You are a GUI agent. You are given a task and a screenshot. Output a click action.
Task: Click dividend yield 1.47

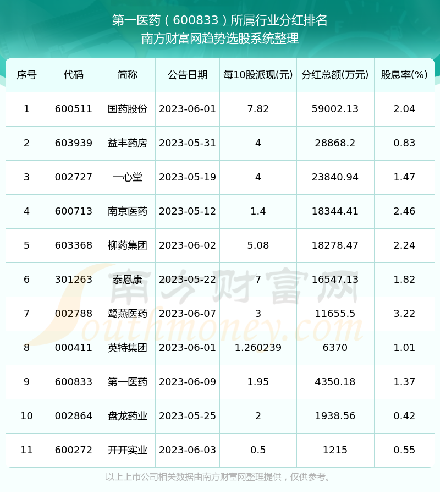pyautogui.click(x=404, y=177)
